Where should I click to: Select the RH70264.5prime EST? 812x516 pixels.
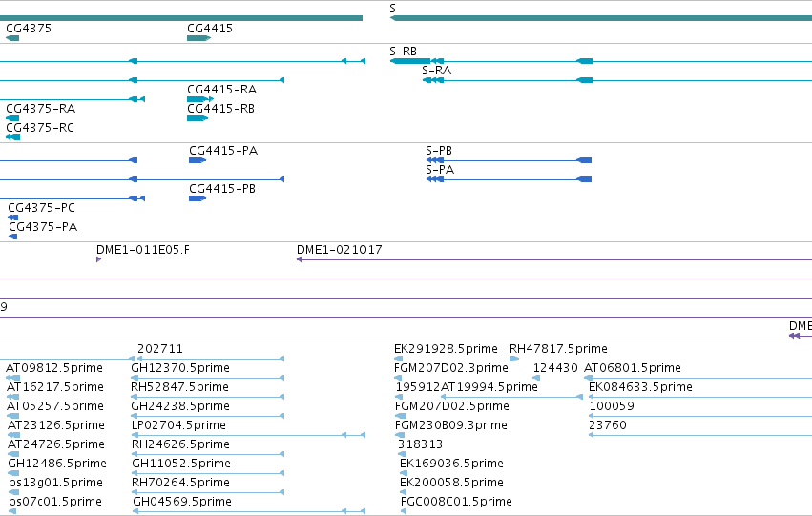(x=180, y=483)
